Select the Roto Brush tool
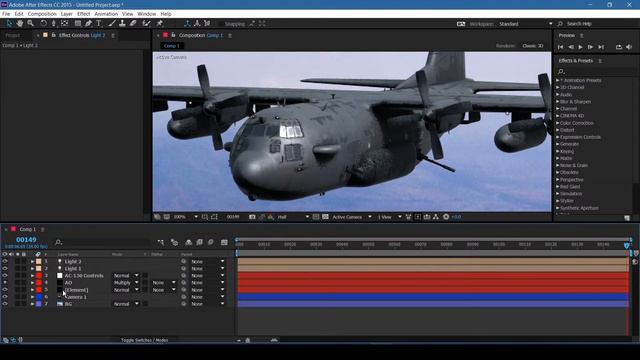 click(146, 24)
